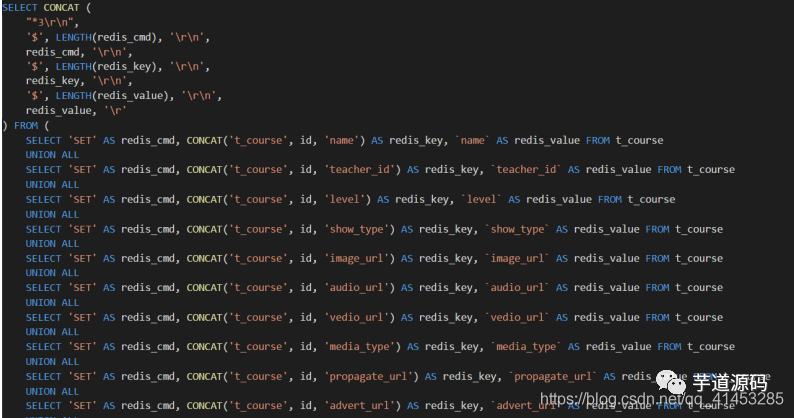Click the LENGTH(redis_value) line

coord(124,96)
